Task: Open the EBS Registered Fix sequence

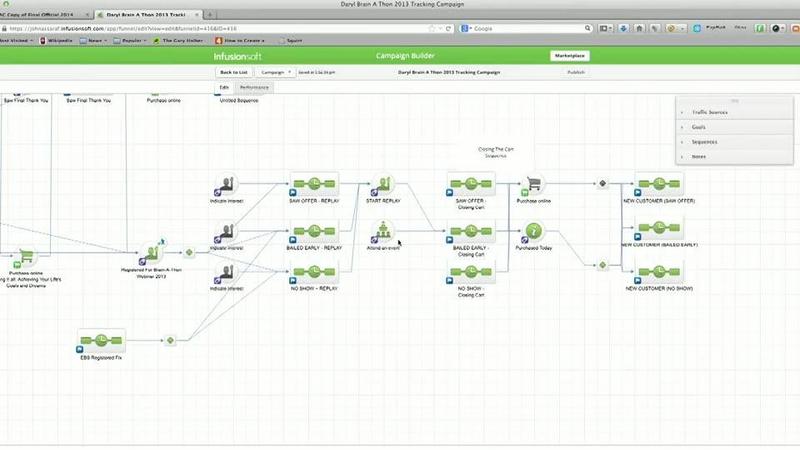Action: click(101, 340)
